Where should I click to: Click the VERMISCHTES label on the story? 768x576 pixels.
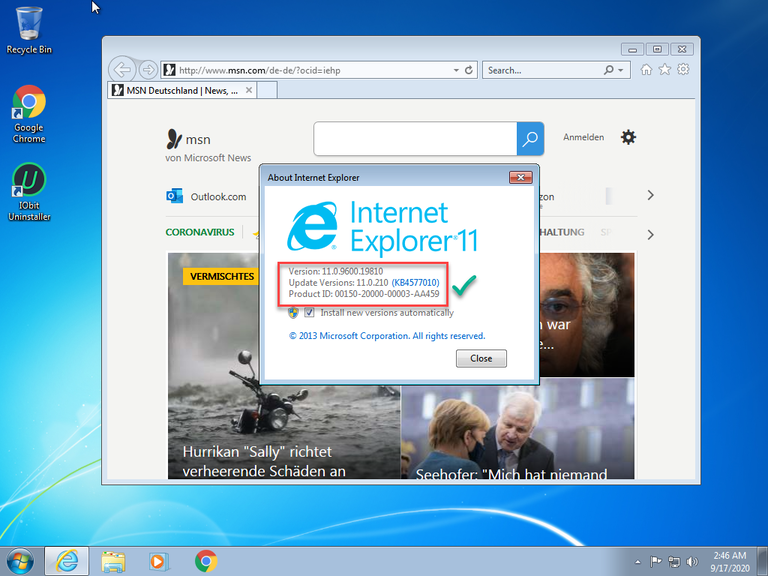click(x=222, y=276)
